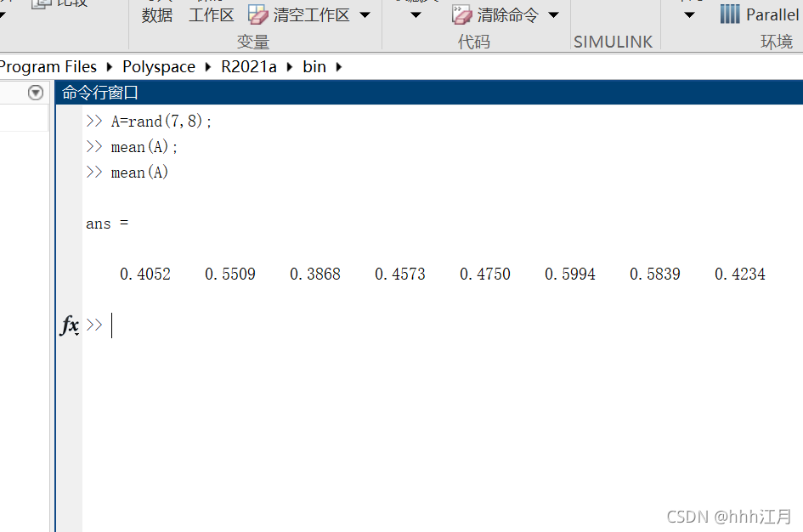This screenshot has height=532, width=803.
Task: Open the command window actions circle button
Action: (36, 93)
